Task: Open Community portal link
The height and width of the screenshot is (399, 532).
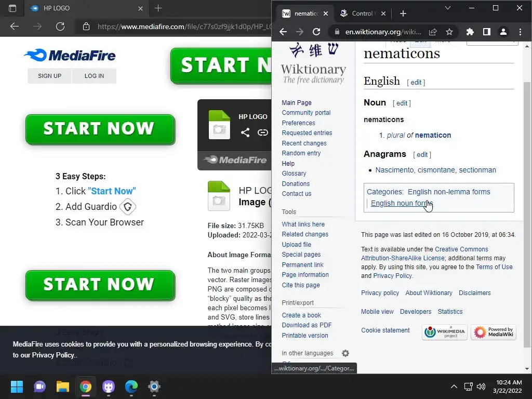Action: point(306,113)
